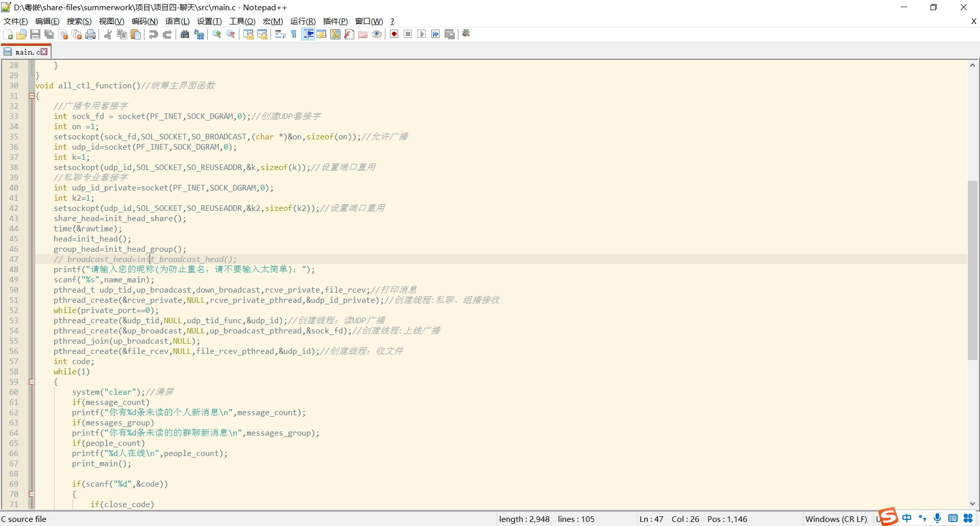Open the 文件(F) menu

[x=16, y=21]
